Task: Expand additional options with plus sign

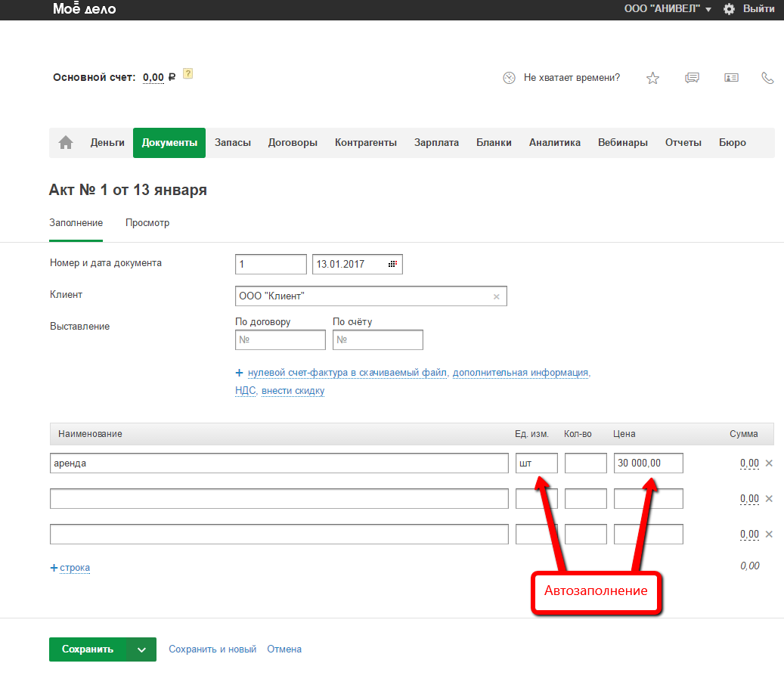Action: pos(239,373)
